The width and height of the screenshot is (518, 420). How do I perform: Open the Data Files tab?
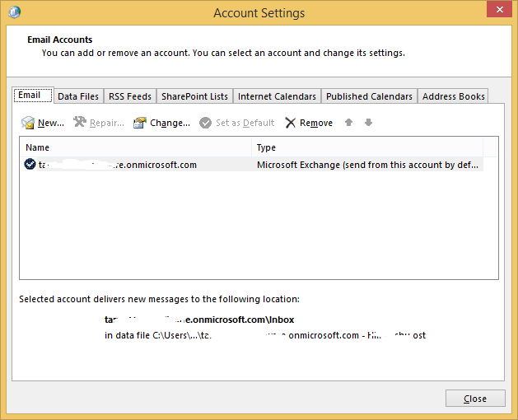[78, 96]
